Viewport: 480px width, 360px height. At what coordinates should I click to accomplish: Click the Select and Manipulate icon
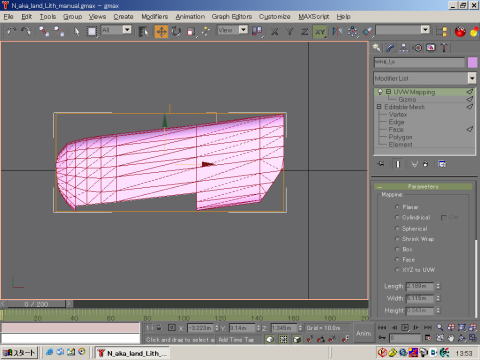click(206, 31)
